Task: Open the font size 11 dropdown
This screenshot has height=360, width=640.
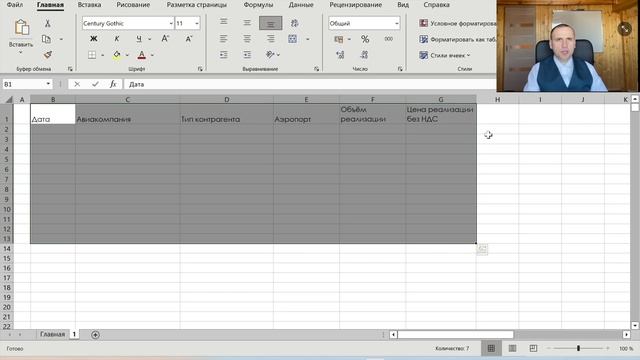Action: [x=197, y=24]
